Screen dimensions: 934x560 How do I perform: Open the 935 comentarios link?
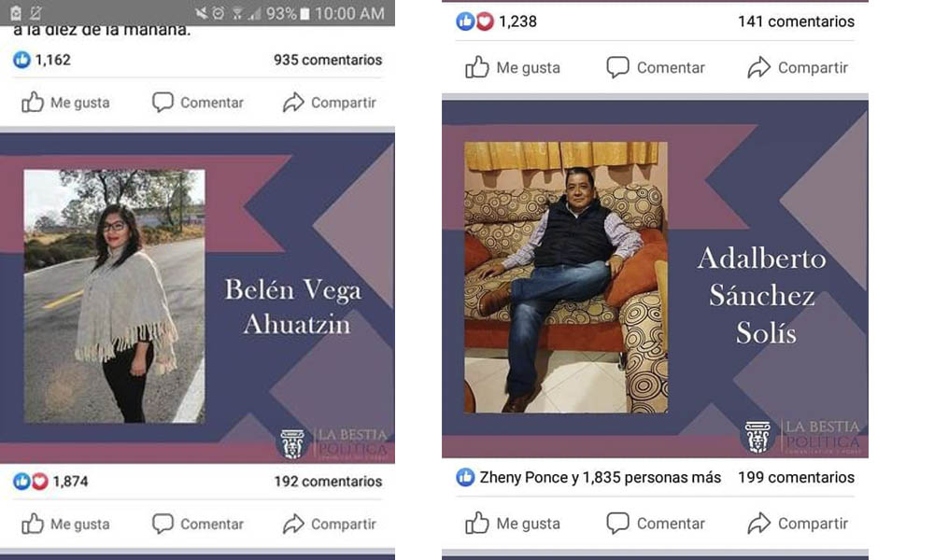coord(328,60)
